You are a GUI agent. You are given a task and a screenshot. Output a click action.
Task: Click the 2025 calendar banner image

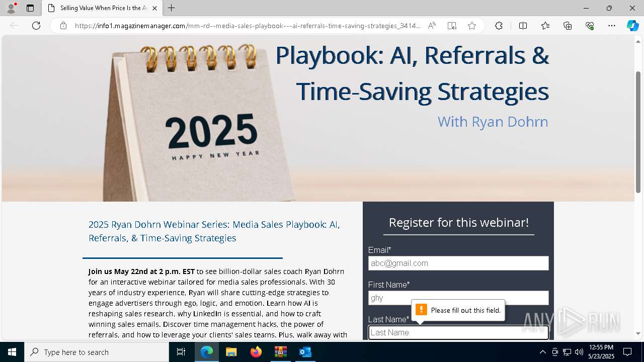click(318, 118)
